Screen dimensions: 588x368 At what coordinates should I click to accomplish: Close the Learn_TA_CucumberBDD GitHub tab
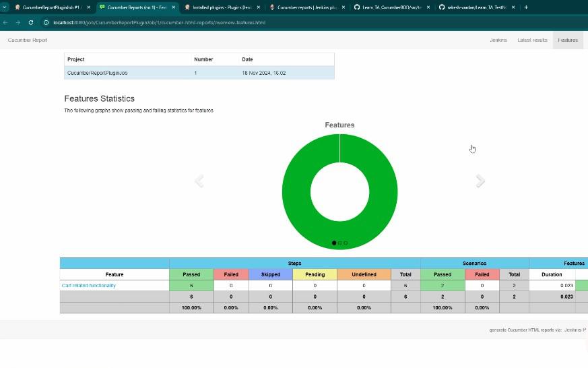(x=428, y=7)
